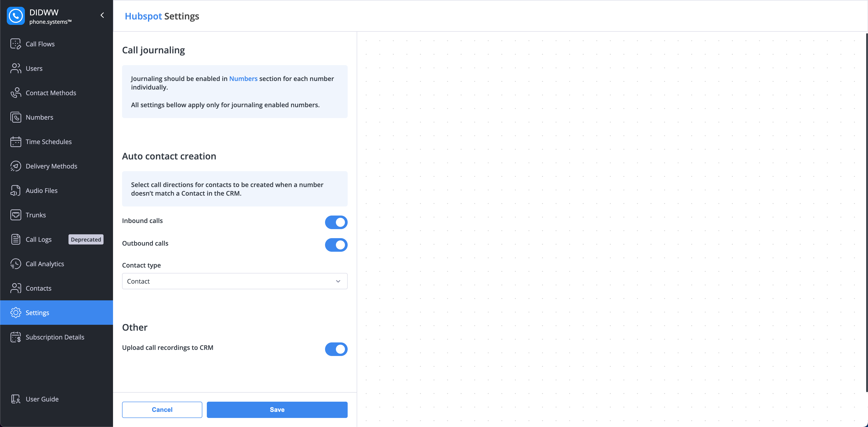Click the Auto contact creation heading
The width and height of the screenshot is (868, 427).
pyautogui.click(x=169, y=156)
